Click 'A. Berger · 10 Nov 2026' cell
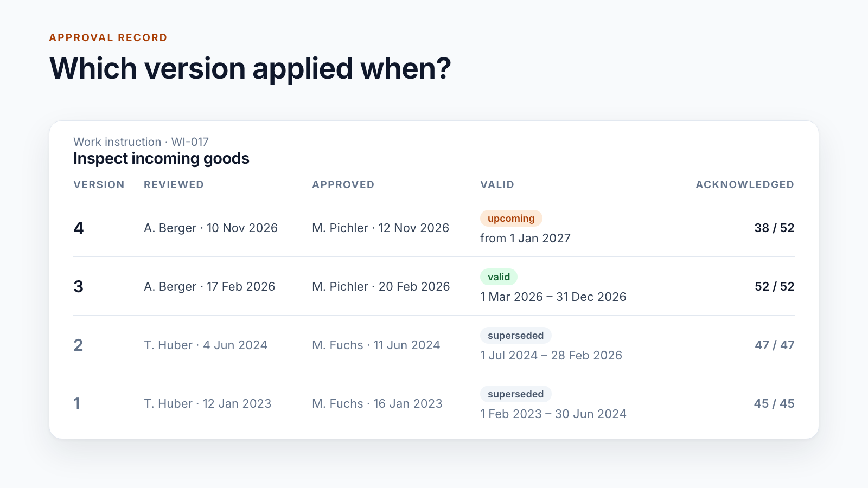This screenshot has width=868, height=488. tap(210, 228)
